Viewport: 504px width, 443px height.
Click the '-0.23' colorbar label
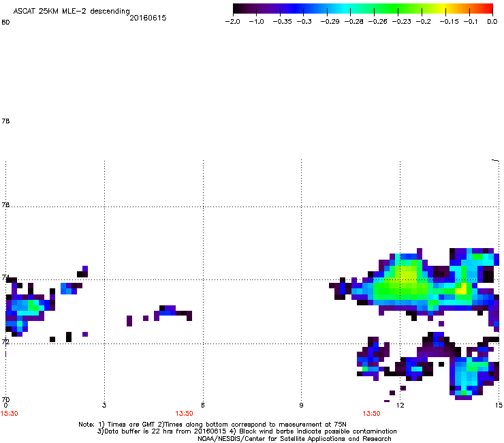(x=401, y=22)
